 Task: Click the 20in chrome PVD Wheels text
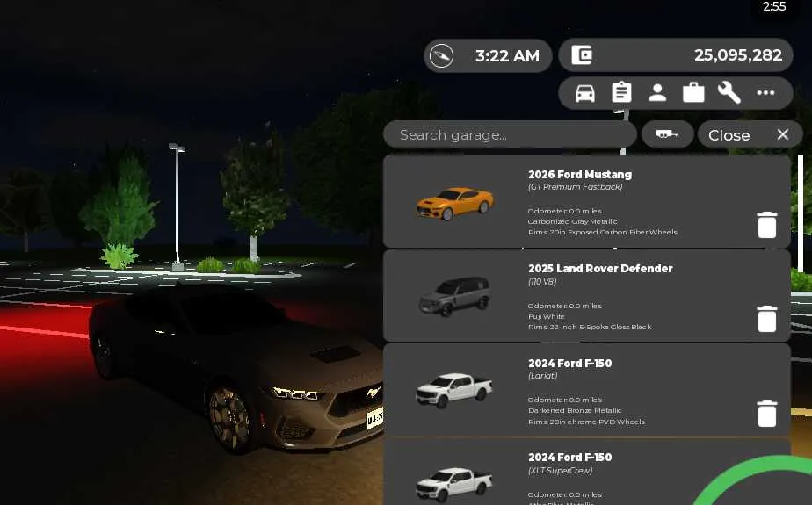(x=597, y=422)
